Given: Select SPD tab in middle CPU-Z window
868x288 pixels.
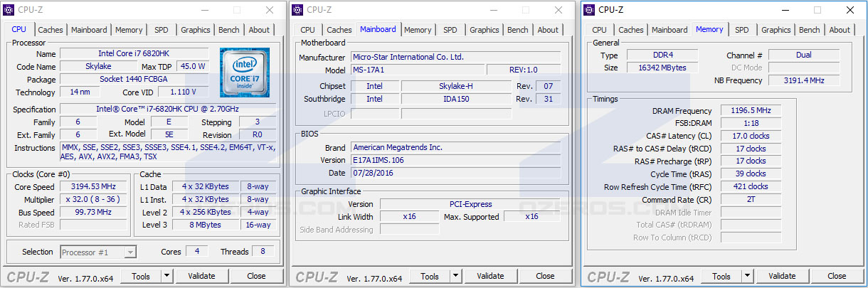Looking at the screenshot, I should [x=450, y=30].
